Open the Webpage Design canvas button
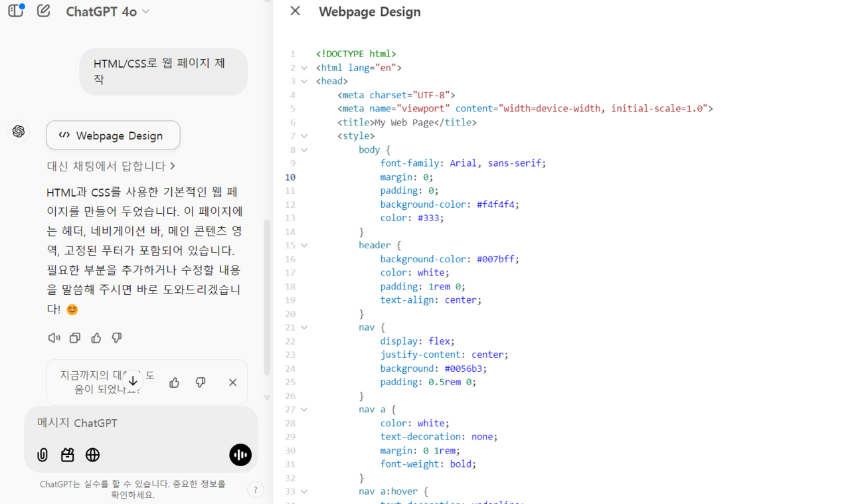Image resolution: width=850 pixels, height=504 pixels. [113, 135]
